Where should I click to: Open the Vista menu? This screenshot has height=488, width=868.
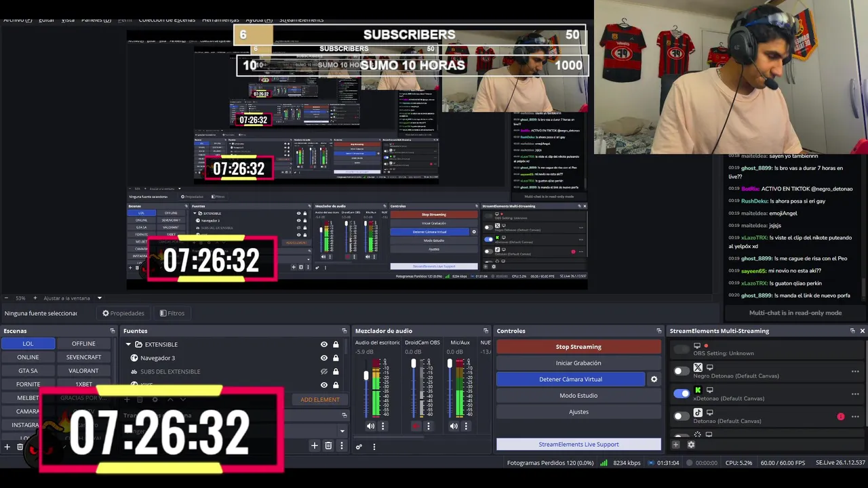(68, 20)
